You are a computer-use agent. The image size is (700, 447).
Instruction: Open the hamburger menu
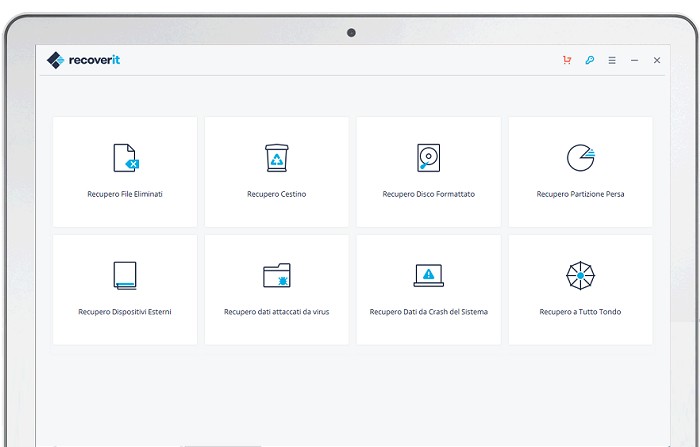pyautogui.click(x=612, y=60)
